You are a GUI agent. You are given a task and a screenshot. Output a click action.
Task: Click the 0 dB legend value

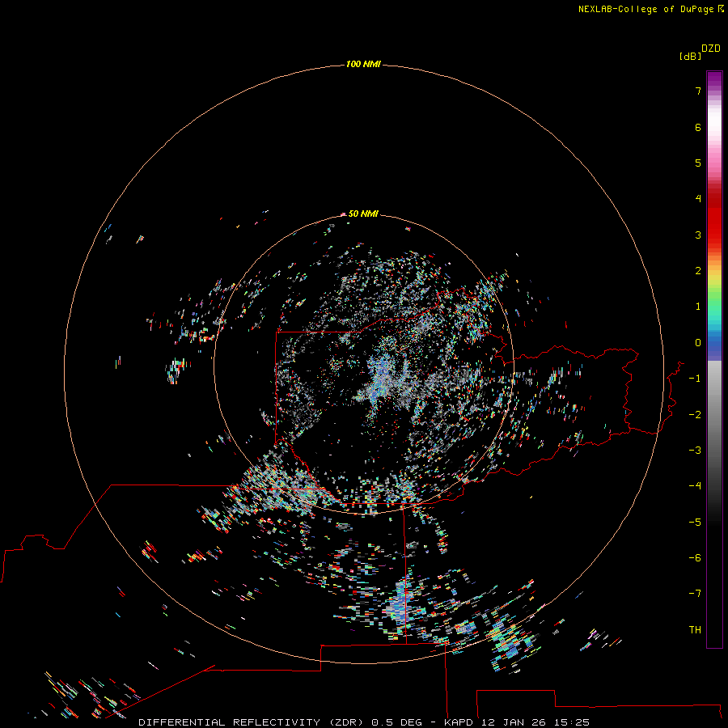click(x=698, y=343)
